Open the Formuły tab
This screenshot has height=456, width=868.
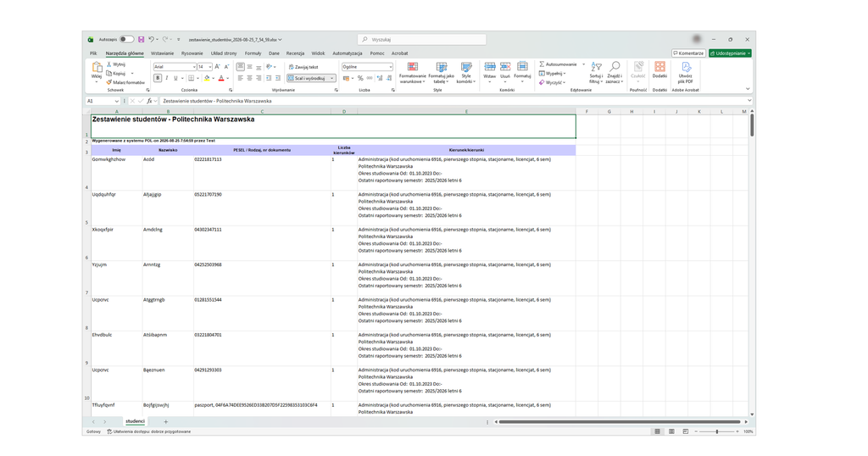tap(253, 53)
